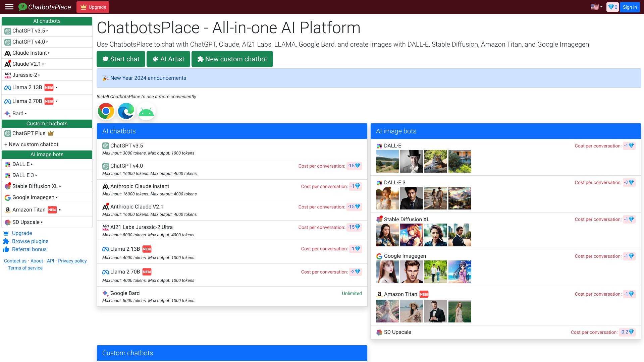This screenshot has height=362, width=644.
Task: Expand the Stable Diffusion XL sidebar entry
Action: coord(36,186)
